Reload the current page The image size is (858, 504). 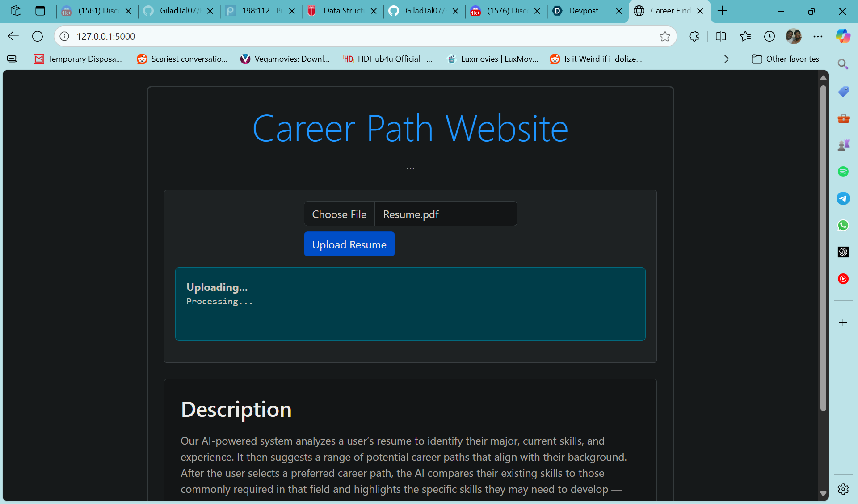[x=38, y=36]
